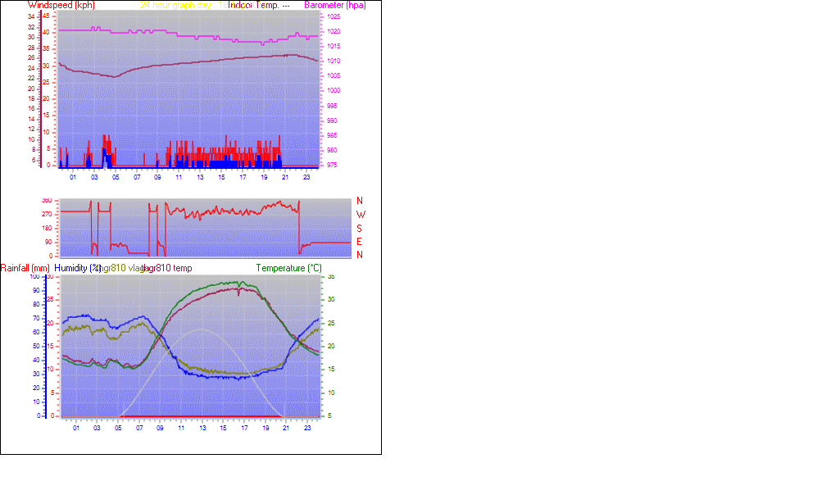
Task: Click the E compass direction label
Action: click(360, 242)
